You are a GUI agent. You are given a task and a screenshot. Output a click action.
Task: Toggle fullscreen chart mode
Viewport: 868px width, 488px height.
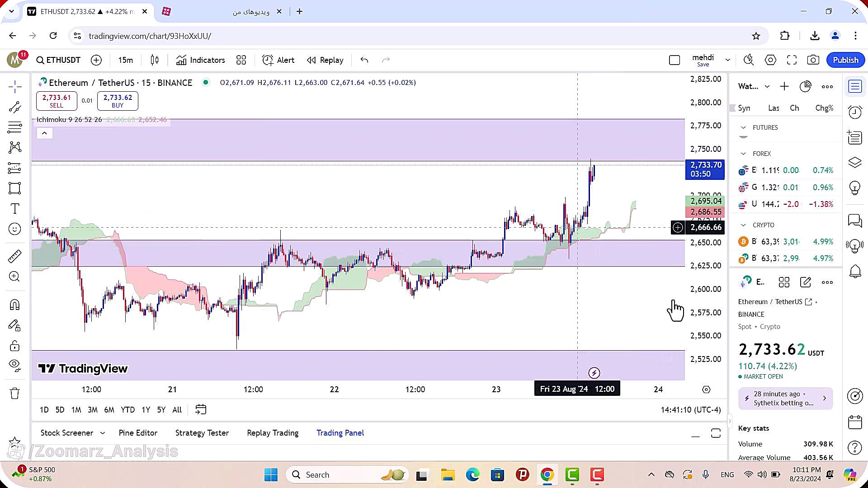(x=792, y=60)
